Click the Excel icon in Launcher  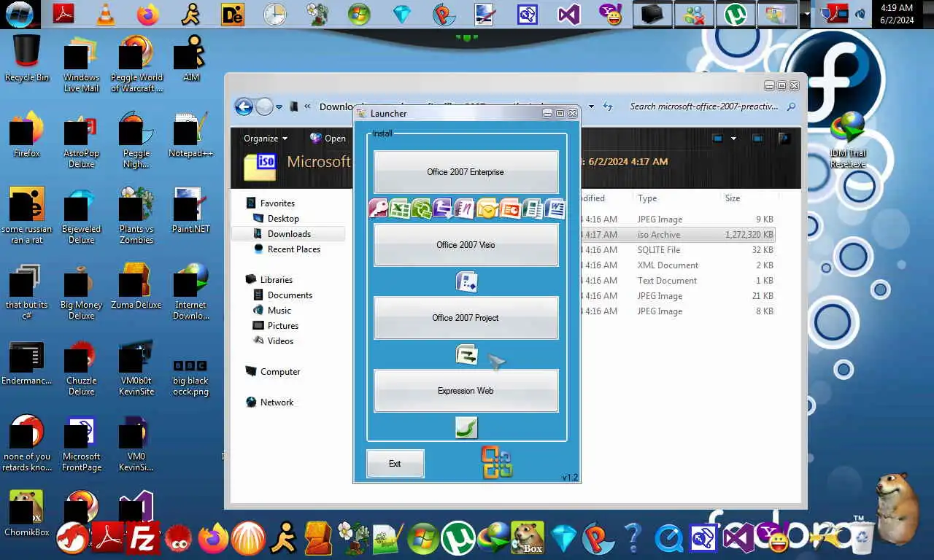pyautogui.click(x=400, y=209)
